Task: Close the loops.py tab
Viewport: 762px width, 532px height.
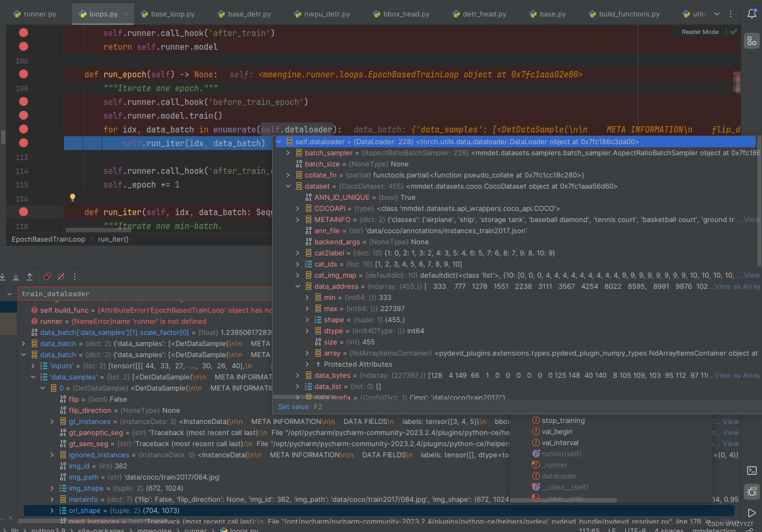Action: [126, 14]
